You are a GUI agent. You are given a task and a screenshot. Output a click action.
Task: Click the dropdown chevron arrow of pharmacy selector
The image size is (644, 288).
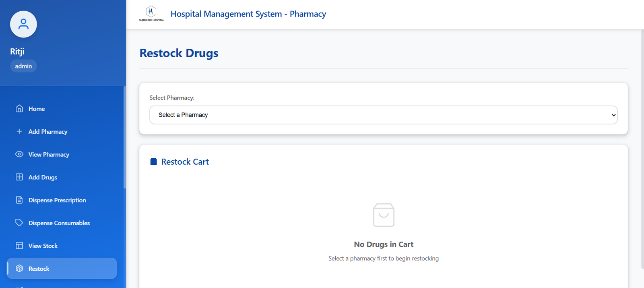tap(614, 115)
